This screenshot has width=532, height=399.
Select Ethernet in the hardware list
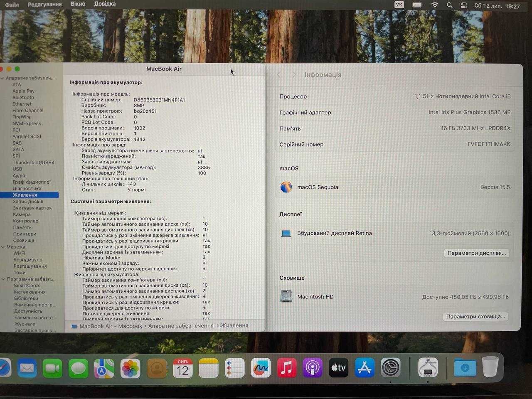coord(22,104)
